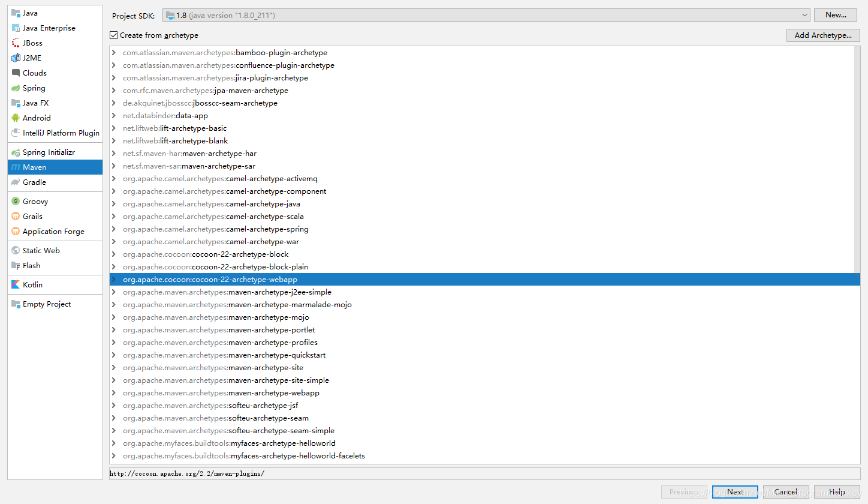Expand the cocoon-22-archetype-webapp node

pyautogui.click(x=113, y=280)
